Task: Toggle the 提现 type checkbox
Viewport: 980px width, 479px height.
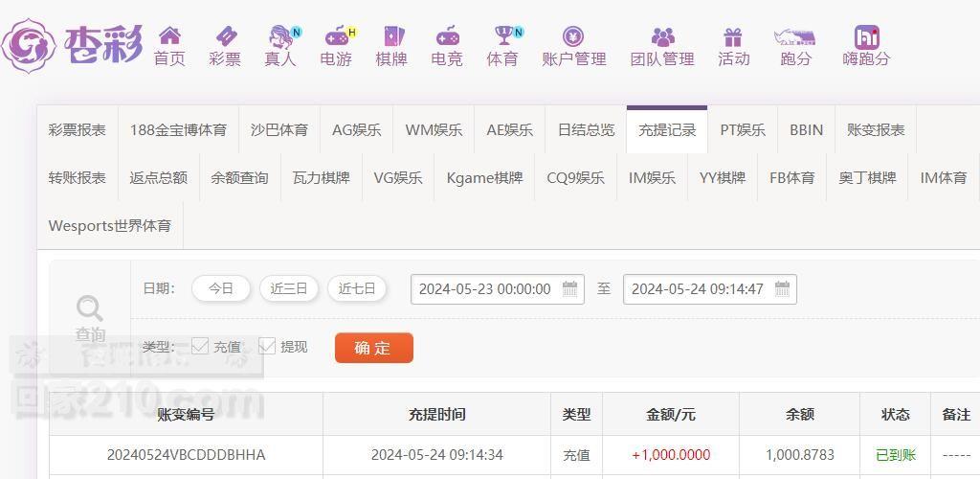Action: coord(267,346)
